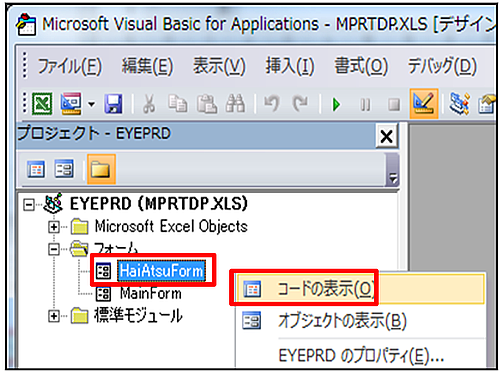Open Find with binoculars icon
Viewport: 500px width, 371px height.
coord(235,104)
